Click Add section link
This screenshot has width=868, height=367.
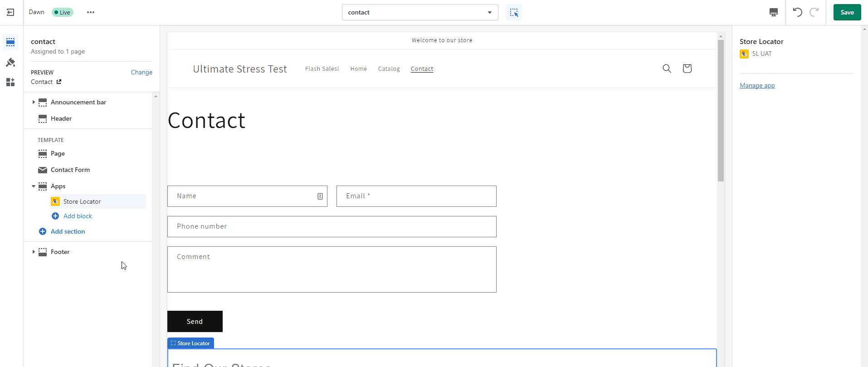pos(68,231)
